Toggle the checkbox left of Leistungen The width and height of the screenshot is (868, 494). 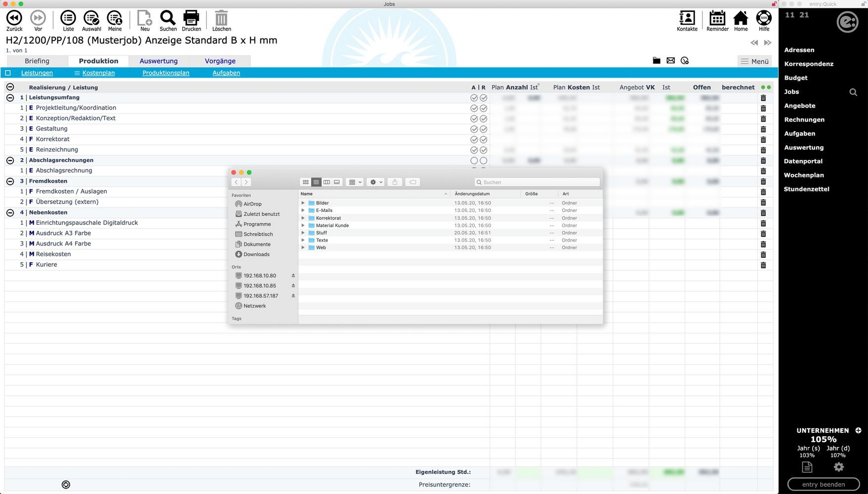click(8, 73)
